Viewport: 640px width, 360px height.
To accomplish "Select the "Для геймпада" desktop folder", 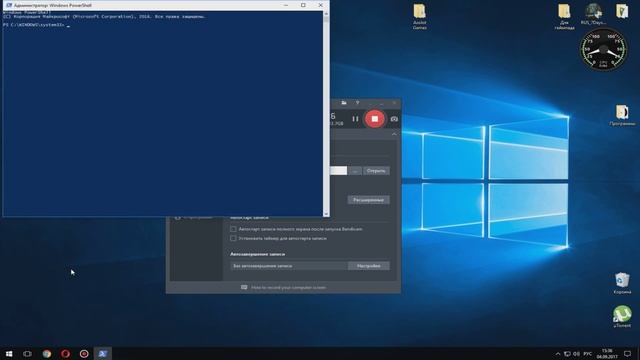I will [x=564, y=17].
